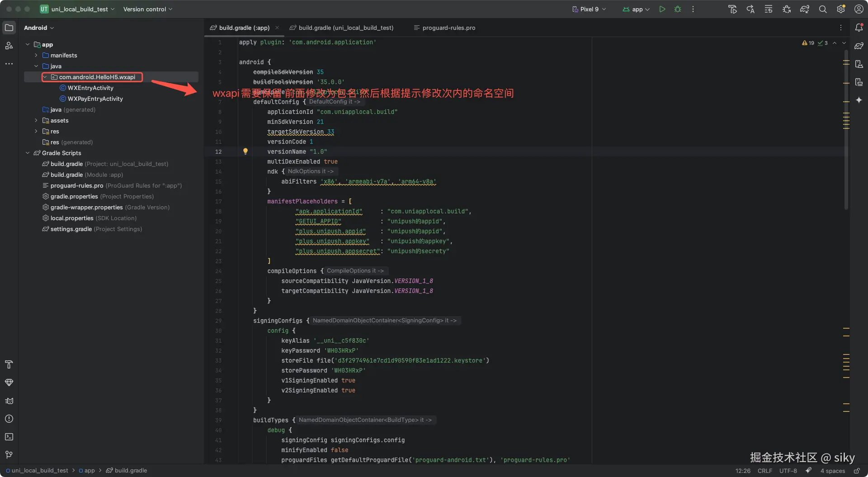The height and width of the screenshot is (477, 868).
Task: Click the green Run app button
Action: pyautogui.click(x=662, y=9)
